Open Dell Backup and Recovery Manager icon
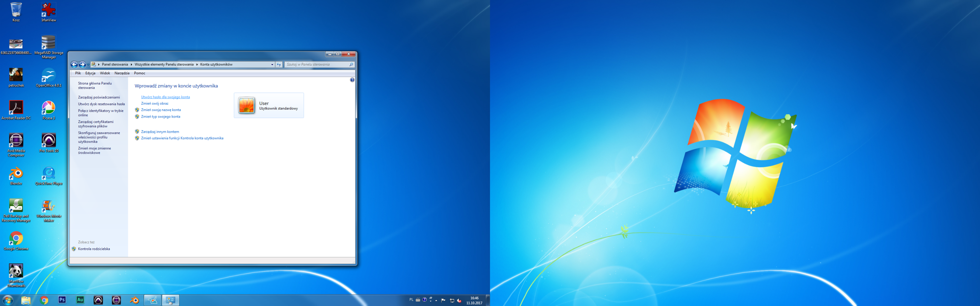 click(16, 211)
